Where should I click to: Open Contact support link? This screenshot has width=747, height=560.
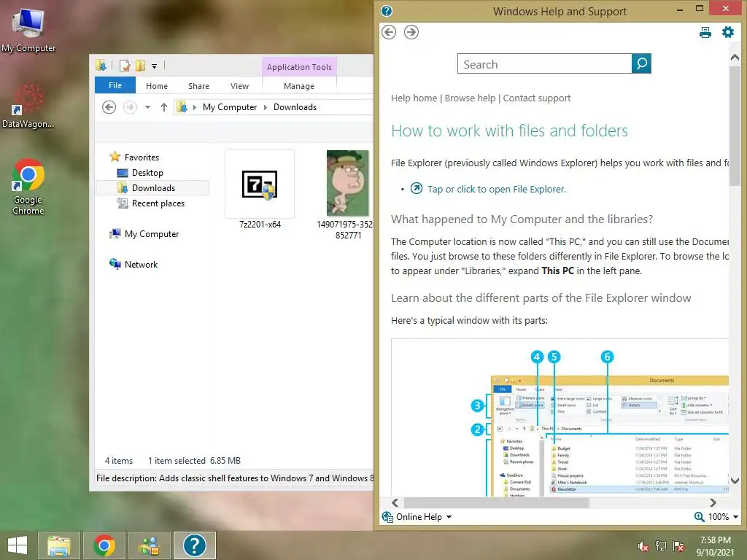(537, 98)
